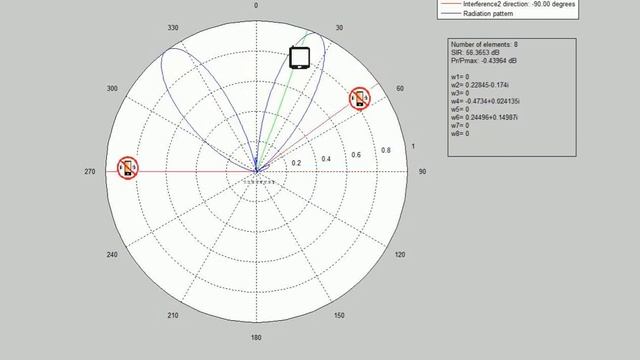
Task: Click the radial scale label 1
Action: [x=413, y=146]
